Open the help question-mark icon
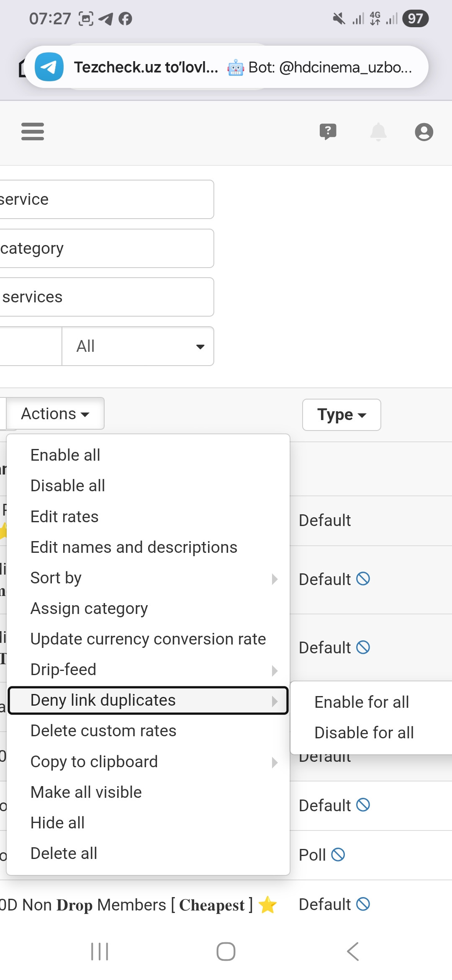The width and height of the screenshot is (452, 980). [x=328, y=132]
